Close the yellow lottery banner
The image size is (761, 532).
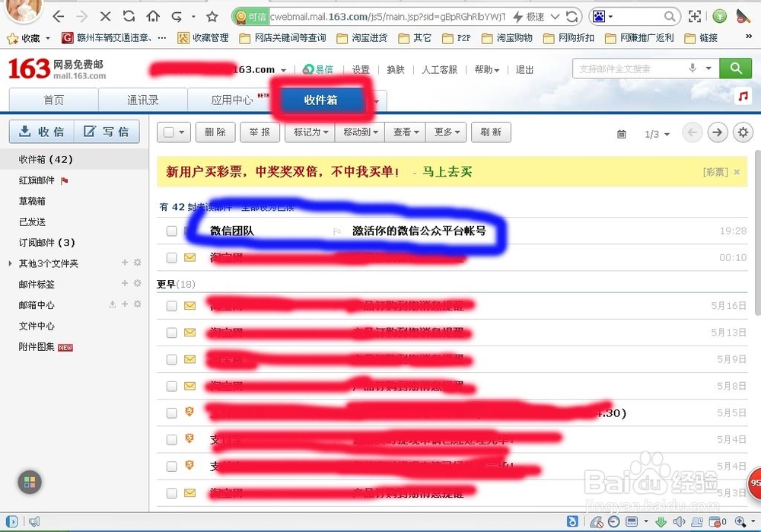click(x=737, y=172)
